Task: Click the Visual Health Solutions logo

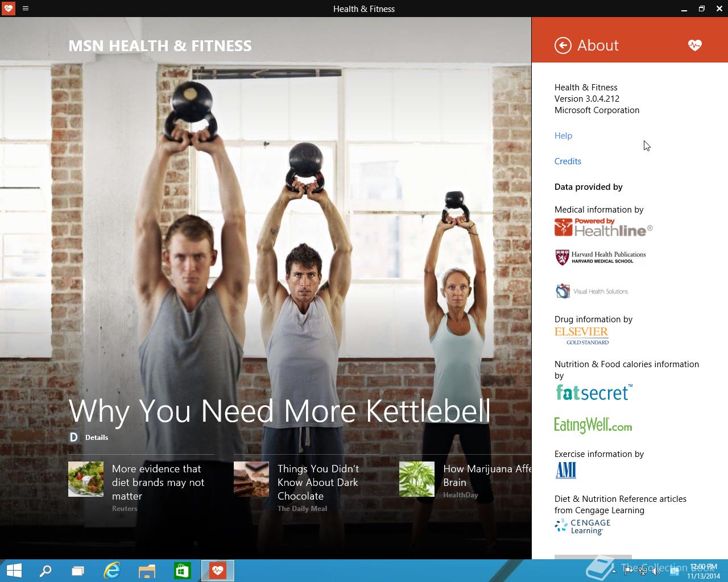Action: tap(591, 291)
